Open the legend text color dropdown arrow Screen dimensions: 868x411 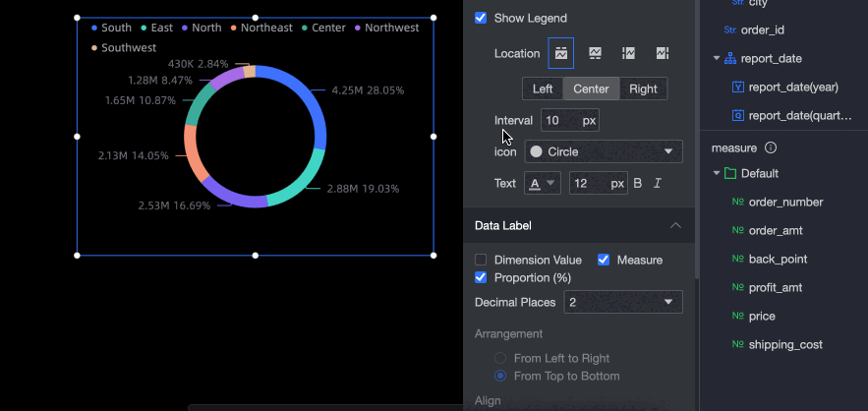tap(550, 183)
